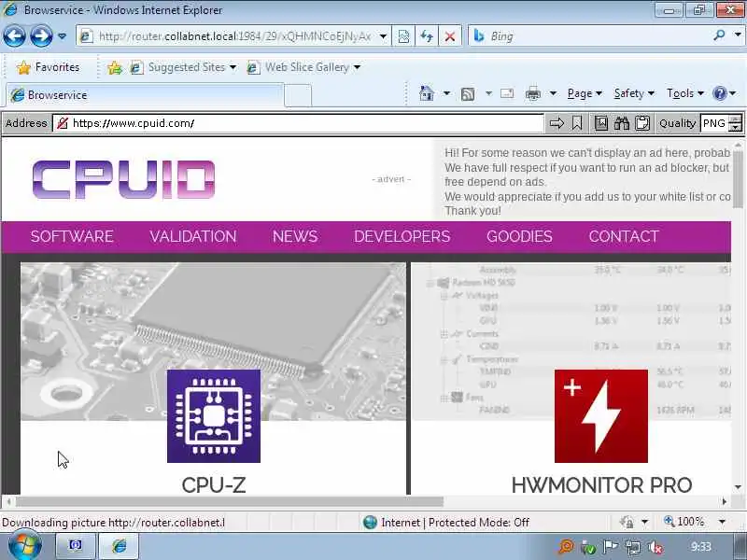The height and width of the screenshot is (560, 747).
Task: Click Internet Protected Mode Off status text
Action: (x=455, y=523)
